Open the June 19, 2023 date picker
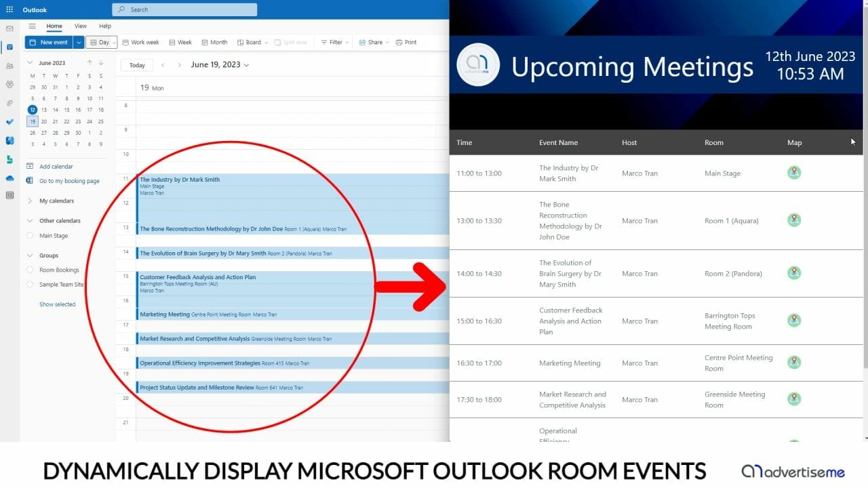Screen dimensions: 868x488 220,65
